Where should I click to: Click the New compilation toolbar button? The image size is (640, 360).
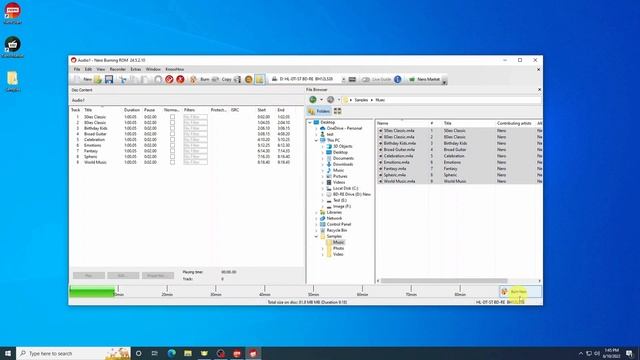point(83,79)
